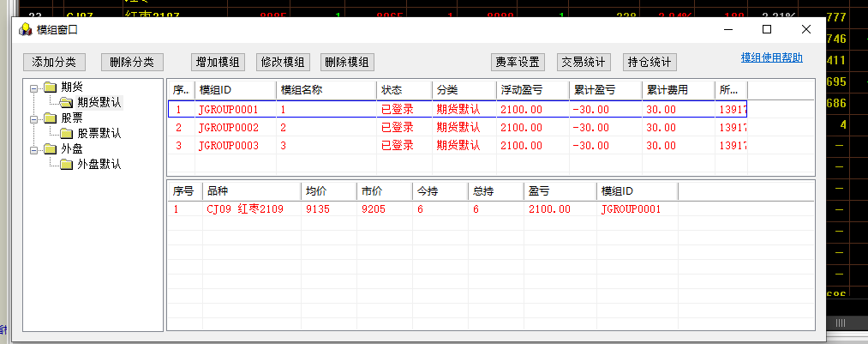
Task: Open the 增加模组 dialog
Action: coord(218,62)
